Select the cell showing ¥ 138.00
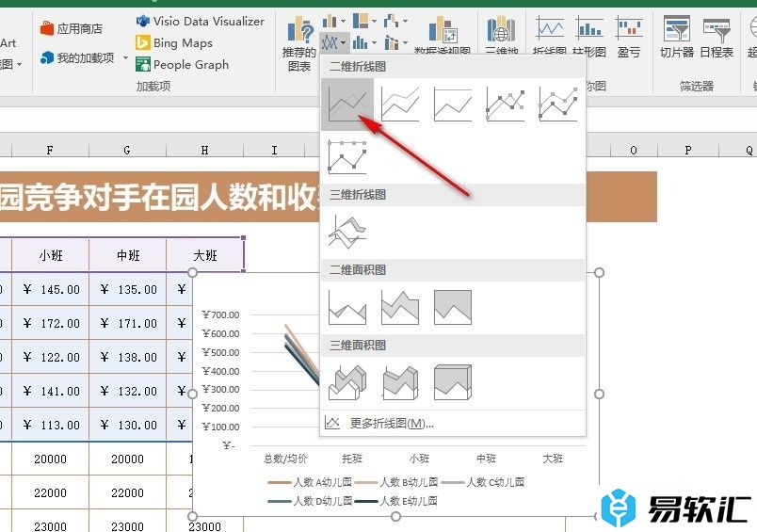The image size is (757, 532). (x=127, y=357)
